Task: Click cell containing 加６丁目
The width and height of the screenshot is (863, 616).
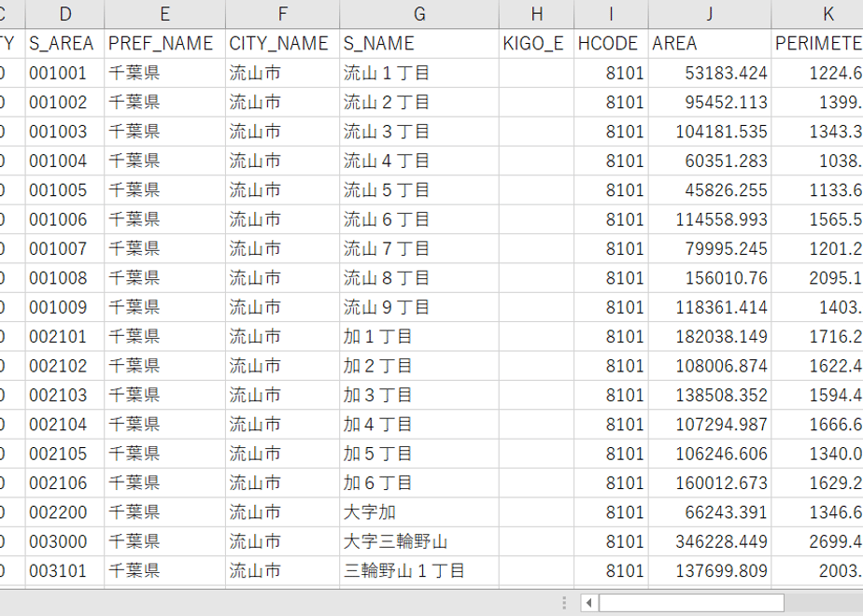Action: (x=419, y=483)
